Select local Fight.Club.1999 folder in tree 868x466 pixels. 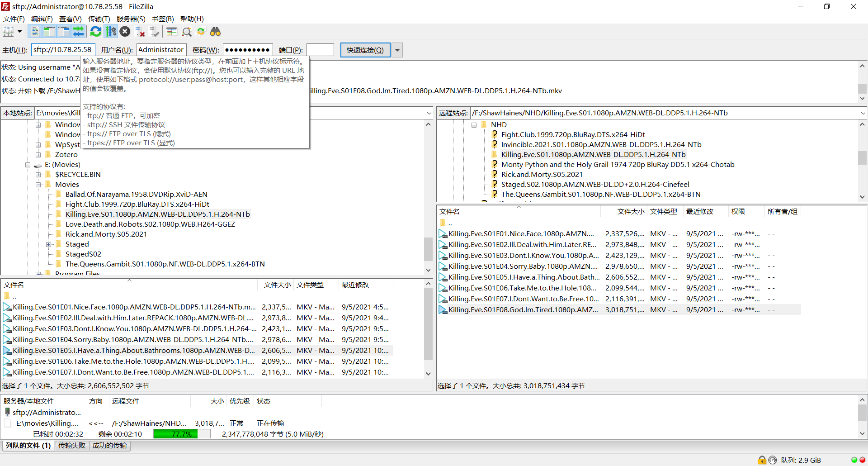[x=137, y=204]
